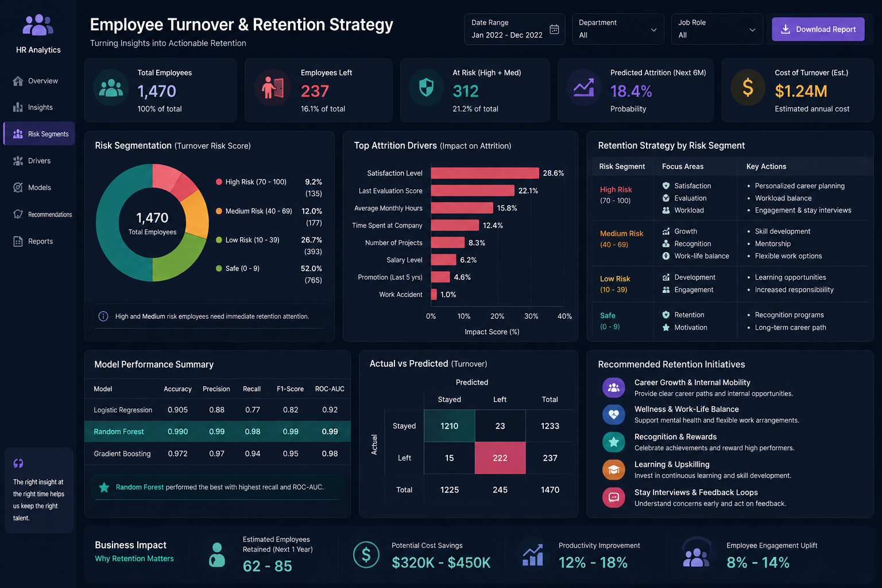Click the confusion matrix cell 1210

[x=450, y=426]
